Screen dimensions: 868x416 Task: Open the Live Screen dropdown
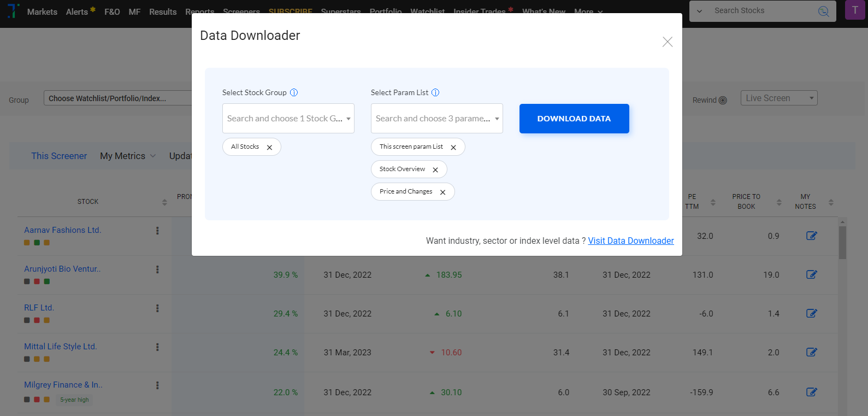tap(779, 98)
